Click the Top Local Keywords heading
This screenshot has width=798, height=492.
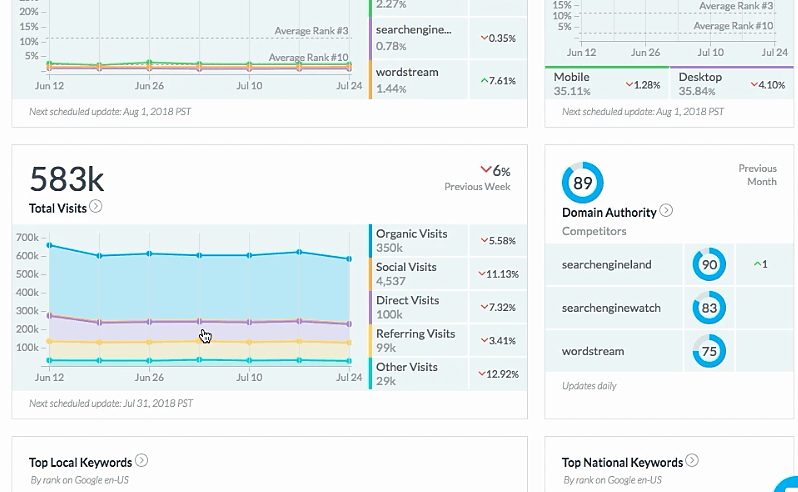(x=80, y=462)
